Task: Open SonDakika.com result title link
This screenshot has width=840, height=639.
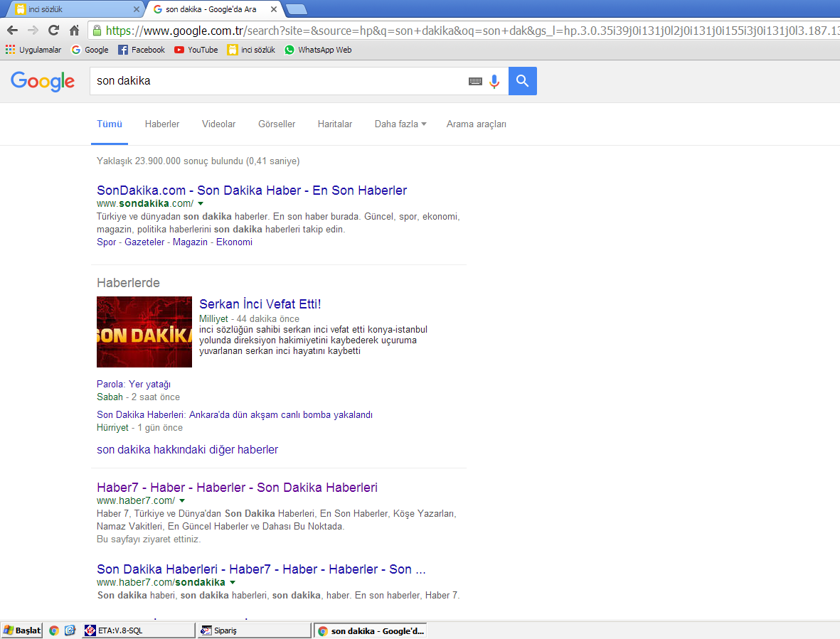Action: [x=252, y=190]
